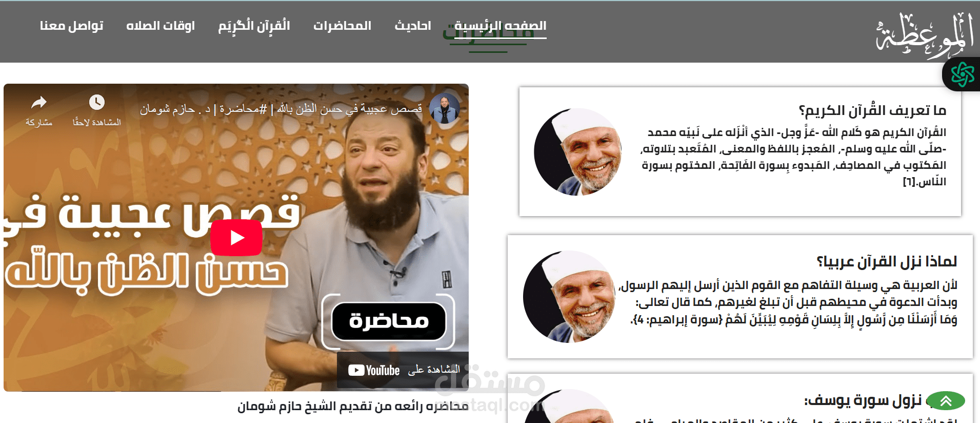Viewport: 980px width, 423px height.
Task: Click تواصل معنا contact link
Action: (x=72, y=26)
